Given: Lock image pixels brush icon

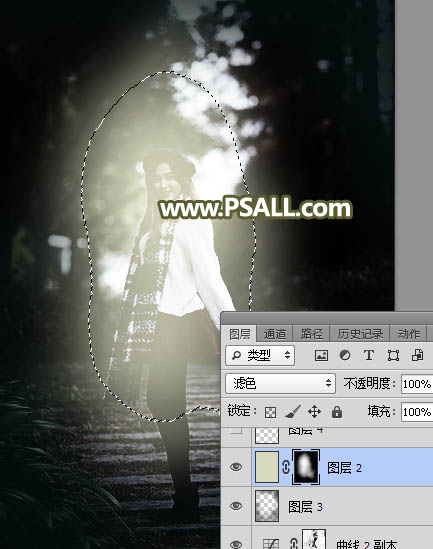Looking at the screenshot, I should [293, 412].
